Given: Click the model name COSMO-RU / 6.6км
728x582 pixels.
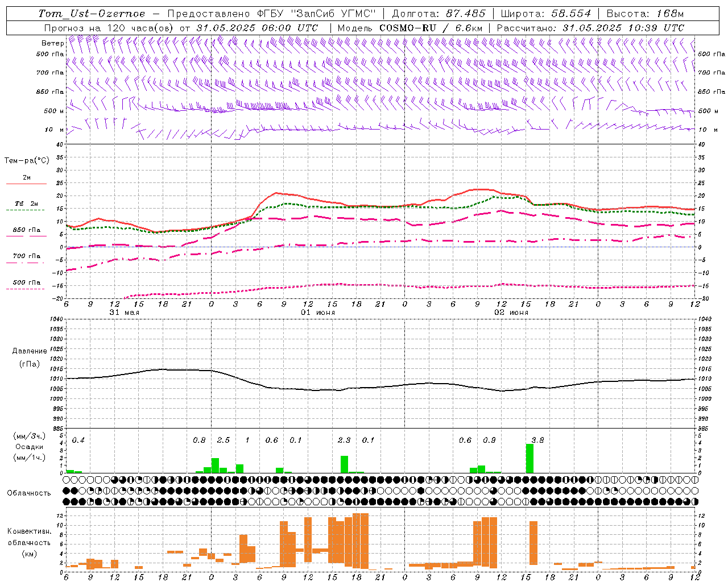Looking at the screenshot, I should coord(431,28).
